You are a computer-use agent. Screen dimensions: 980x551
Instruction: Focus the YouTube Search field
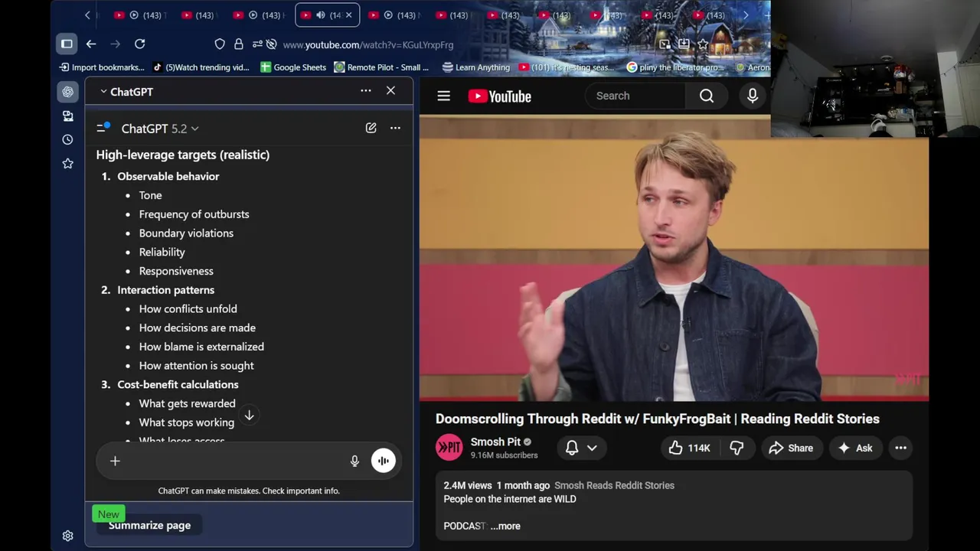pyautogui.click(x=635, y=96)
